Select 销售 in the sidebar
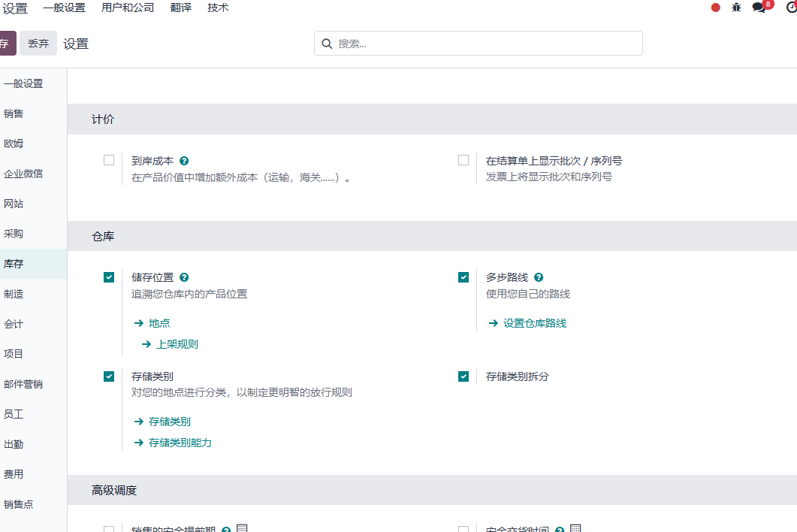This screenshot has width=797, height=532. [x=33, y=113]
